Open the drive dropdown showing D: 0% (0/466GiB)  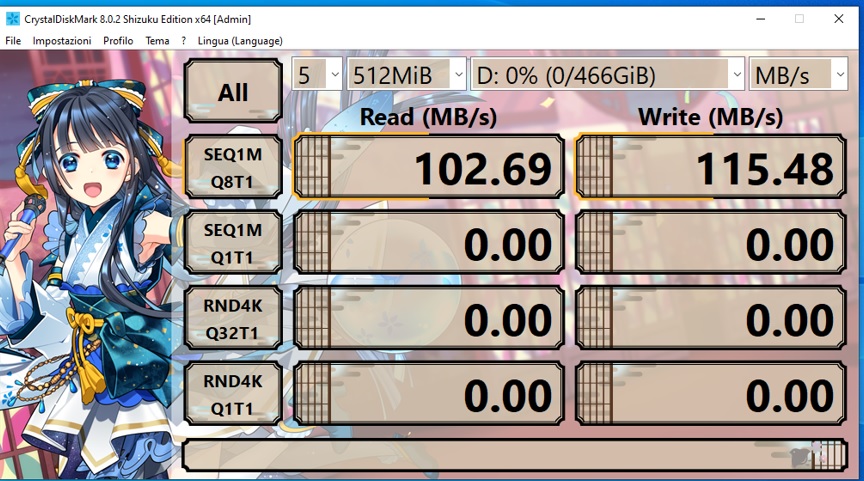pos(607,74)
